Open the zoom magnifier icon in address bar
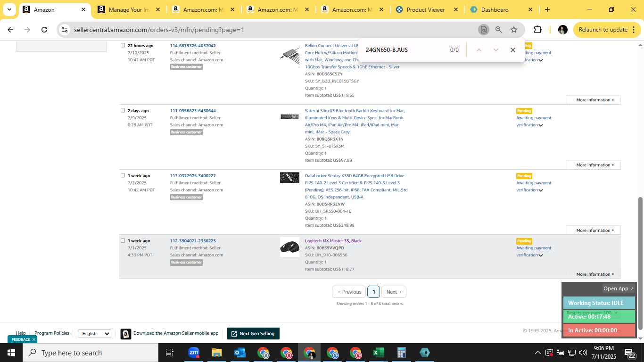Image resolution: width=644 pixels, height=362 pixels. (498, 30)
